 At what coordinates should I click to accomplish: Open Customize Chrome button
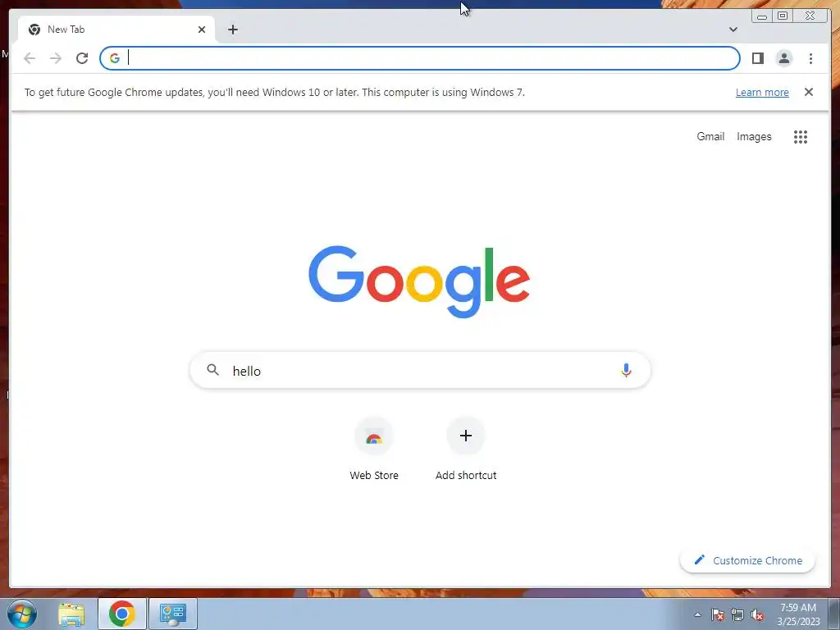[x=747, y=560]
